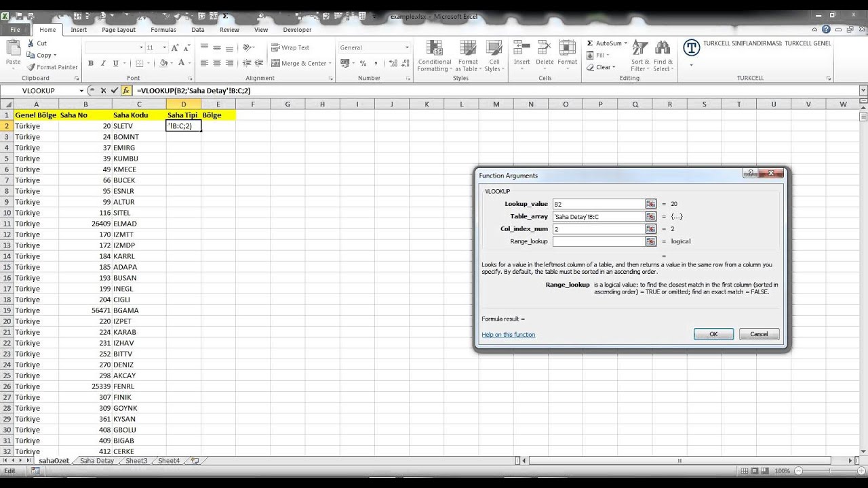Viewport: 868px width, 488px height.
Task: Switch to the Saha Detay sheet tab
Action: tap(97, 461)
